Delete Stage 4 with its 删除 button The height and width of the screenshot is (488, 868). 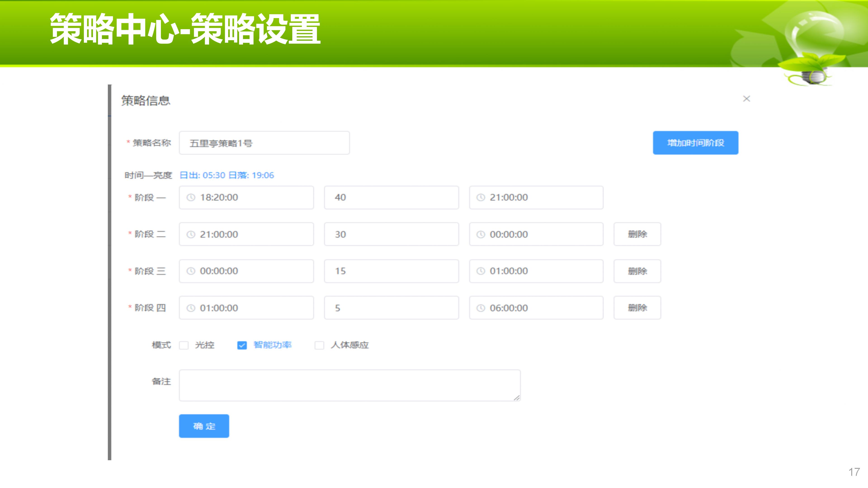point(637,308)
